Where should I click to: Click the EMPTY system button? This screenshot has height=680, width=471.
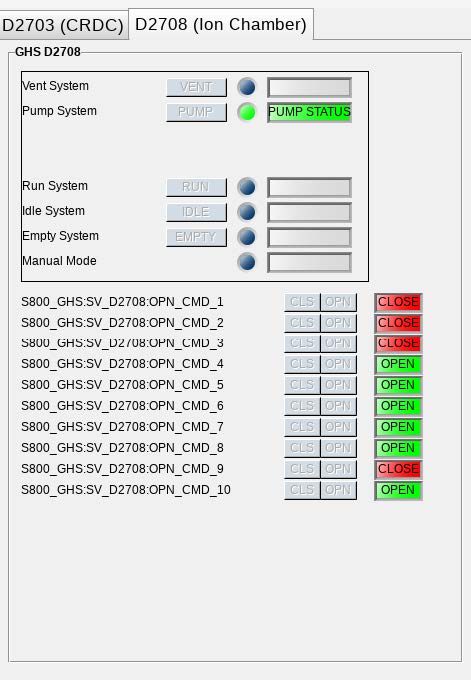[x=196, y=237]
